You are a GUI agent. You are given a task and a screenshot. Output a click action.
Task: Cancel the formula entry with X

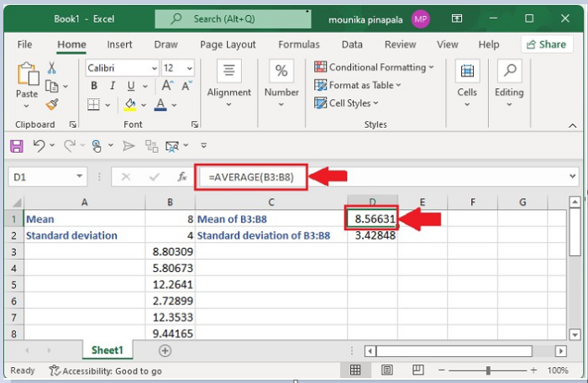click(x=126, y=176)
